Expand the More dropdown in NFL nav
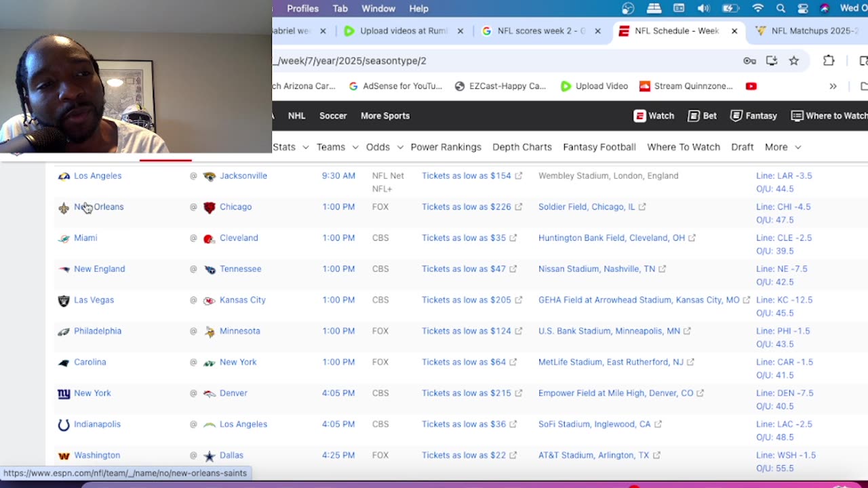Image resolution: width=868 pixels, height=488 pixels. pos(783,147)
